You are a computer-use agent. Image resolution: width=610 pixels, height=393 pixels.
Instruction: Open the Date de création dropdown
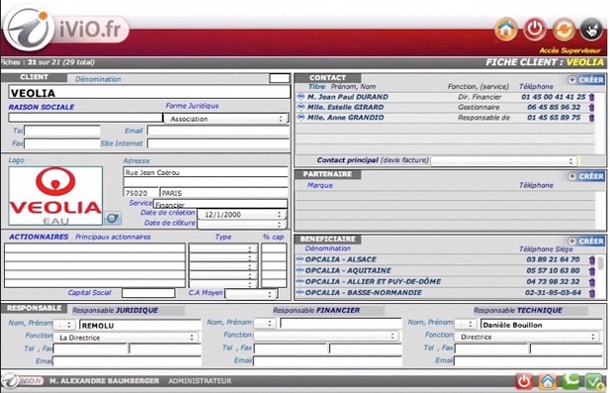tap(242, 214)
